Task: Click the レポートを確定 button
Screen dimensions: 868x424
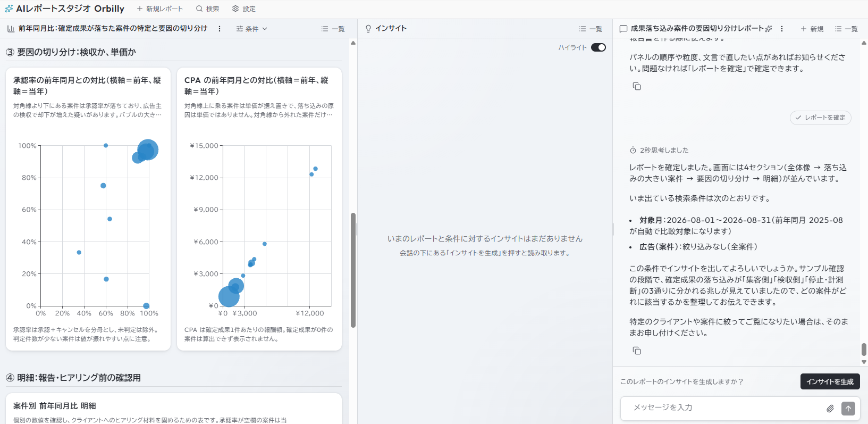Action: pyautogui.click(x=821, y=118)
